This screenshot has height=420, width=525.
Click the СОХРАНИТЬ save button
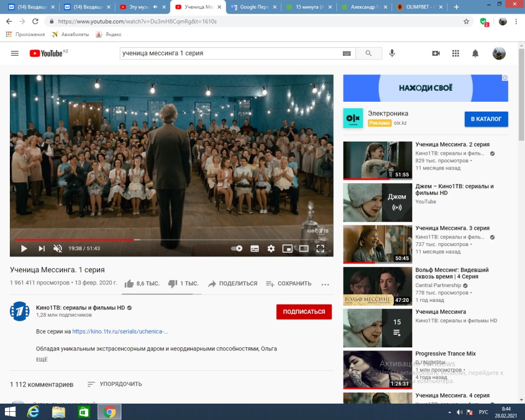click(289, 284)
